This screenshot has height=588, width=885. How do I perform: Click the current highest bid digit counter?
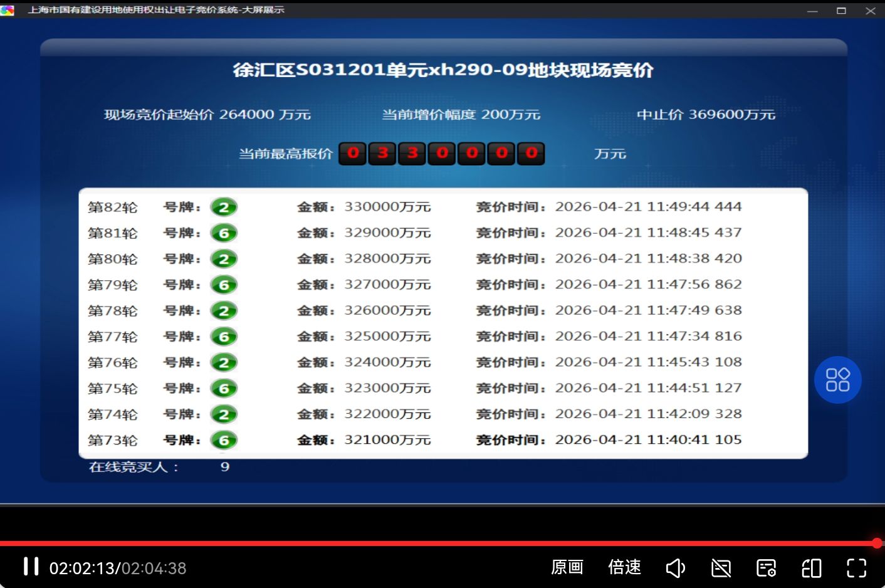click(441, 154)
